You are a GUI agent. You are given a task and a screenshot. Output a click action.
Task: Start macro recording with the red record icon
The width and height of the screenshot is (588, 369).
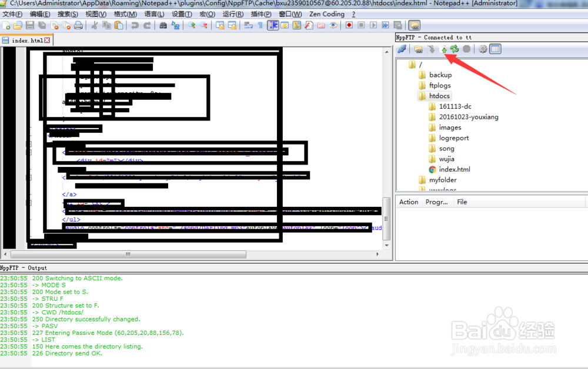pos(348,25)
